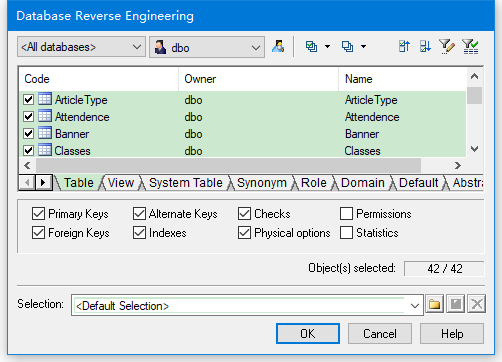The height and width of the screenshot is (362, 502).
Task: Click Move Selected Items to Top icon
Action: coord(404,46)
